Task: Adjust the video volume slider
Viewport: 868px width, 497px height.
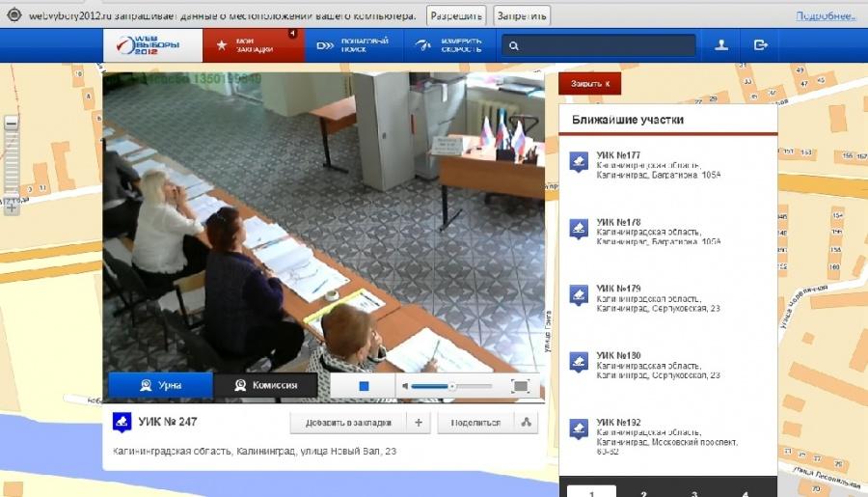Action: (451, 386)
